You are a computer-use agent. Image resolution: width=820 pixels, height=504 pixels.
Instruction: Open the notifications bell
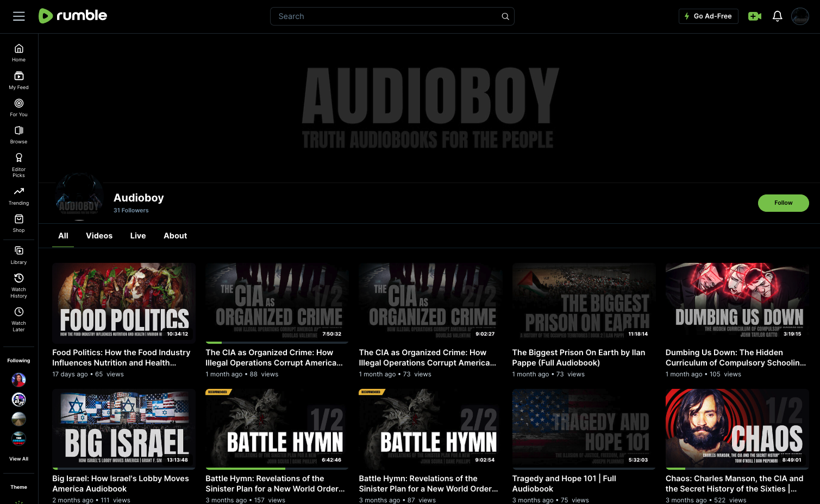pos(778,16)
